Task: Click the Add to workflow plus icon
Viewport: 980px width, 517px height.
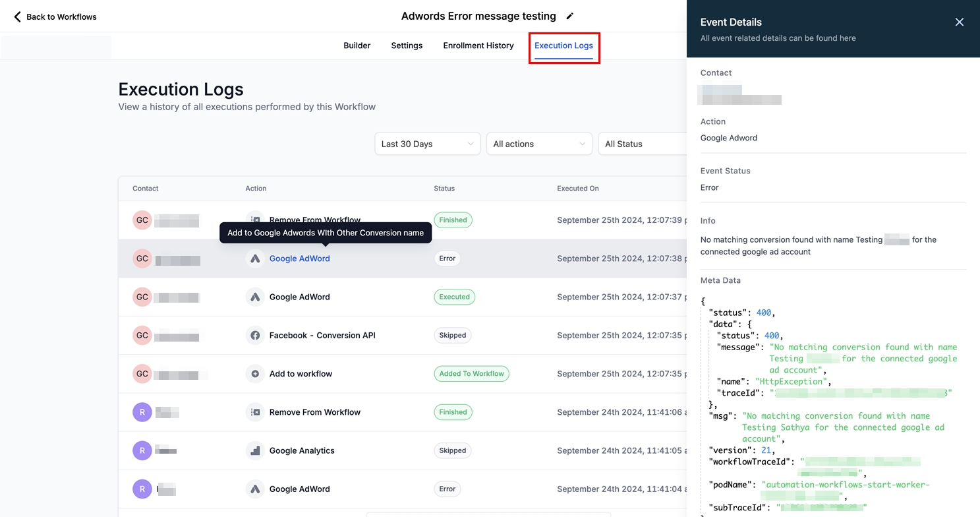Action: 255,374
